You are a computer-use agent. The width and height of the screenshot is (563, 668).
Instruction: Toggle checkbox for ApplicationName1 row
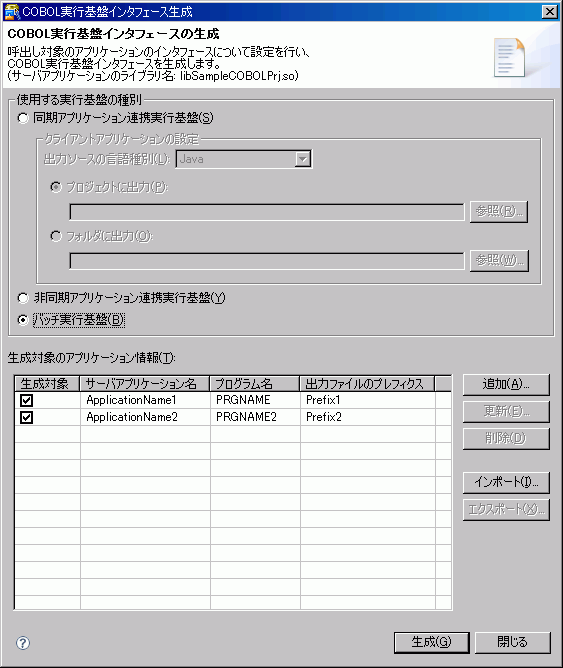point(26,400)
